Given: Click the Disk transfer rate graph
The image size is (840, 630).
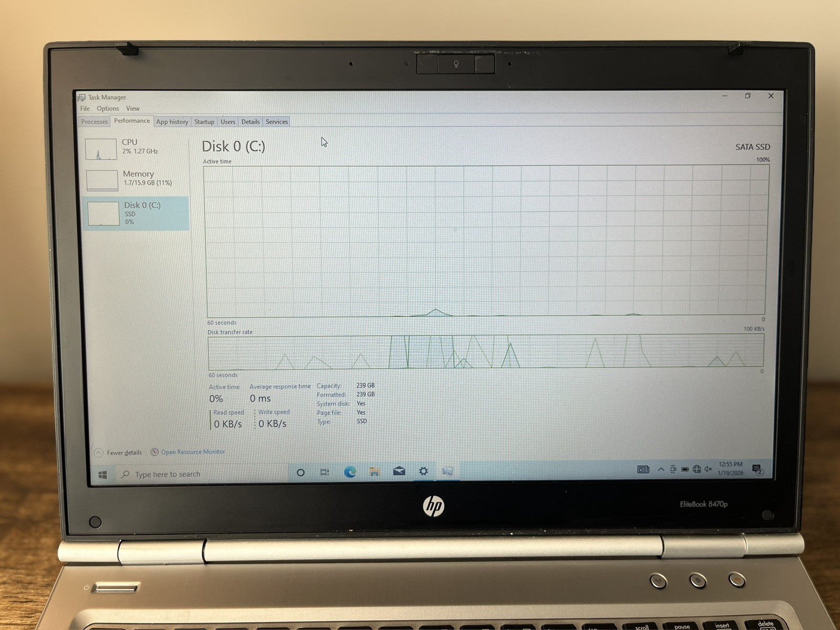Looking at the screenshot, I should coord(486,352).
